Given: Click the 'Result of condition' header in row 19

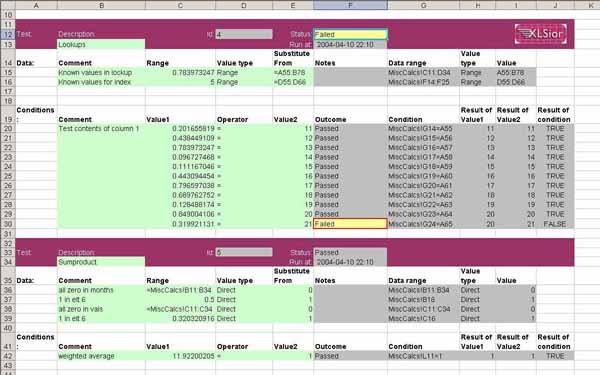Looking at the screenshot, I should point(554,114).
